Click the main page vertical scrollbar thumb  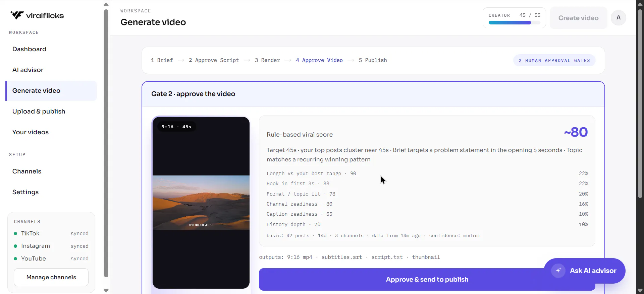[640, 103]
